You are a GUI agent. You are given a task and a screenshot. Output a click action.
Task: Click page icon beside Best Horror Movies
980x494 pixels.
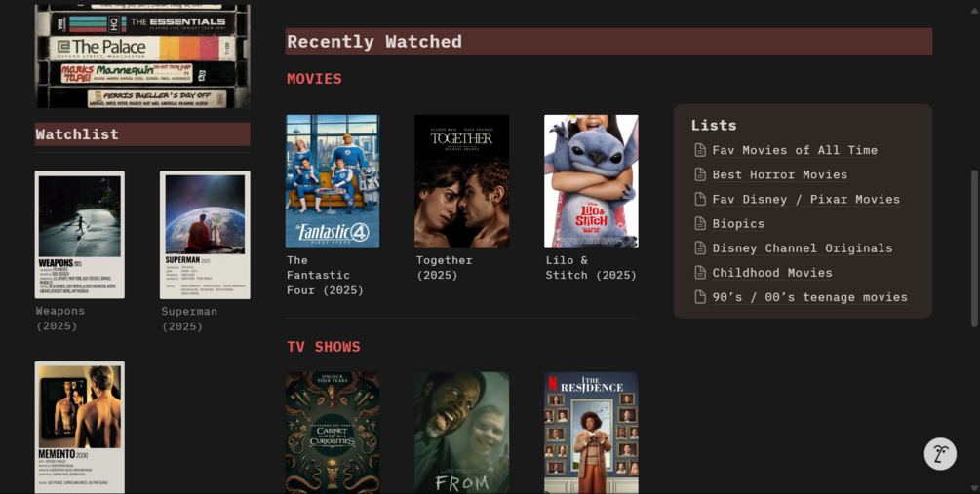700,174
